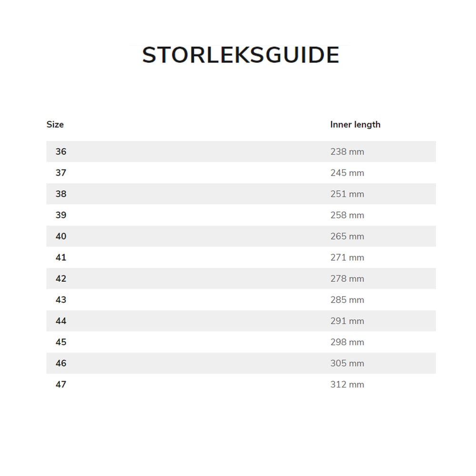Image resolution: width=476 pixels, height=476 pixels.
Task: Click the 265 mm inner length value
Action: [x=347, y=237]
